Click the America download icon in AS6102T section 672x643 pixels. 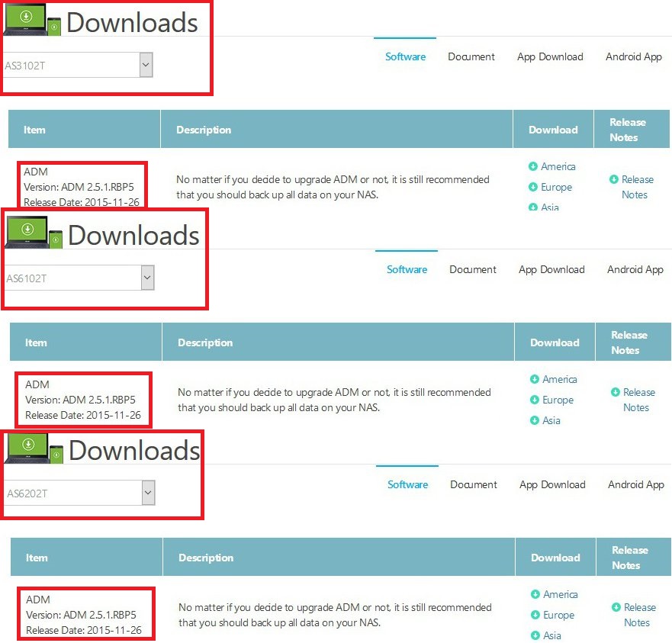coord(535,379)
